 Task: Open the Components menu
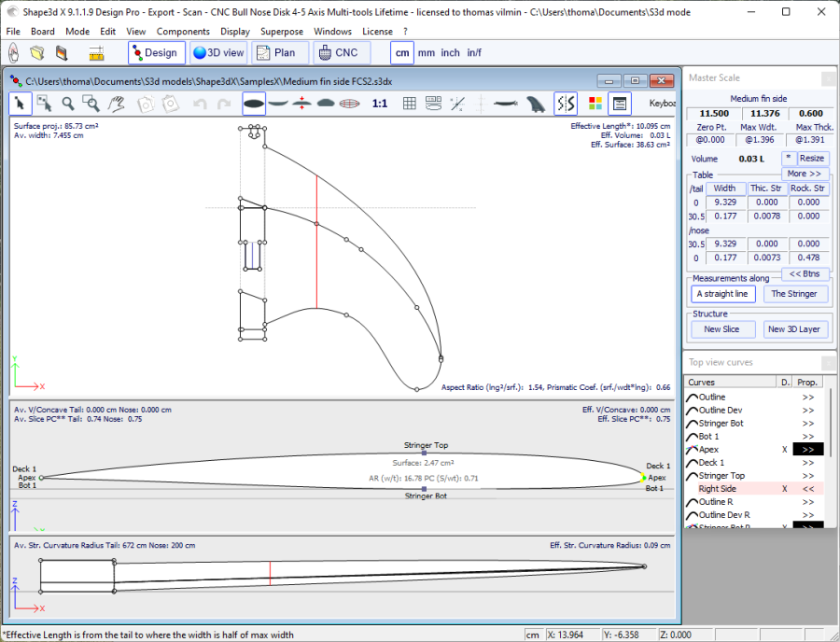click(183, 31)
